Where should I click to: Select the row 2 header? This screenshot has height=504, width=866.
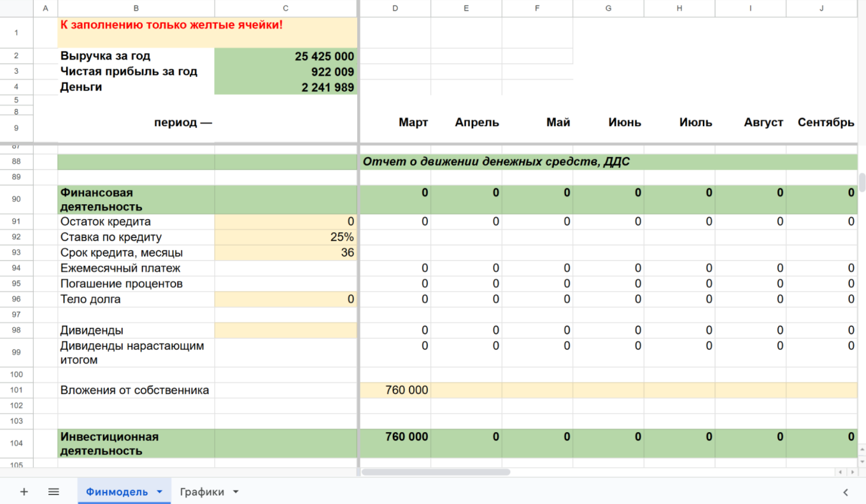coord(17,56)
